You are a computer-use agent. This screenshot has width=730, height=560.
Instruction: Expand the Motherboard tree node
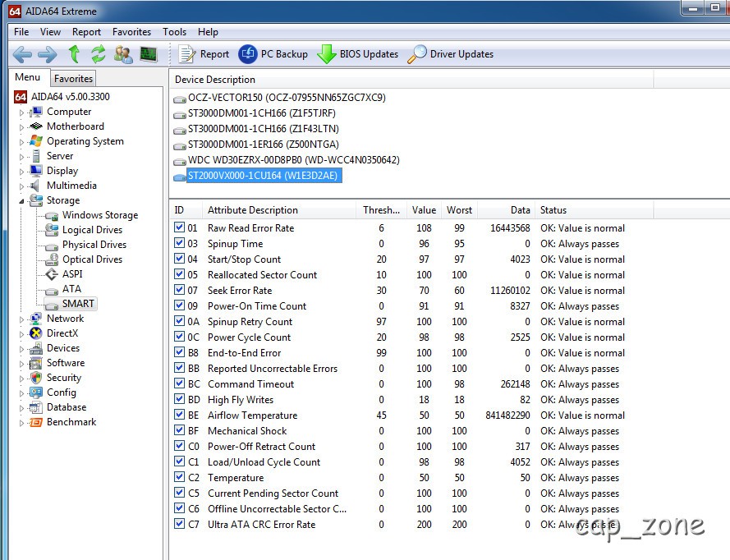pyautogui.click(x=21, y=127)
